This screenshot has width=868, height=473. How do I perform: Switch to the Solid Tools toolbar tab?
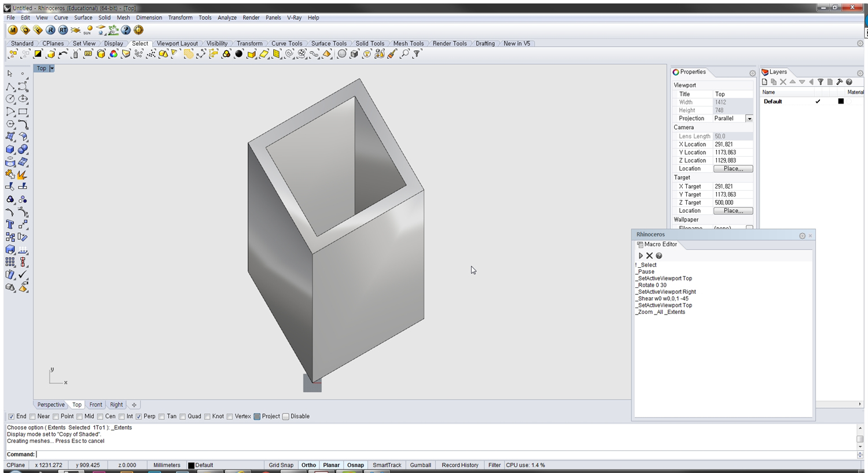(370, 43)
